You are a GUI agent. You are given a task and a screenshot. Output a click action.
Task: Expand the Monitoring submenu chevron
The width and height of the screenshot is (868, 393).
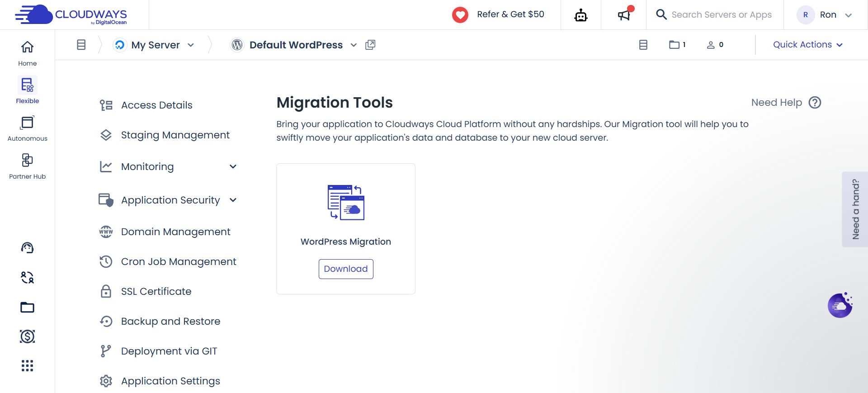233,166
